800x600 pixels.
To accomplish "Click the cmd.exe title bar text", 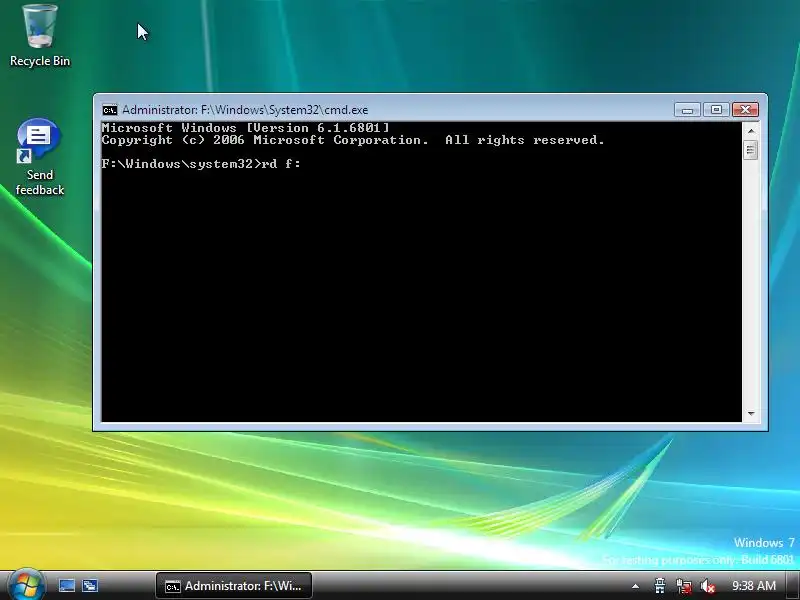I will coord(245,110).
